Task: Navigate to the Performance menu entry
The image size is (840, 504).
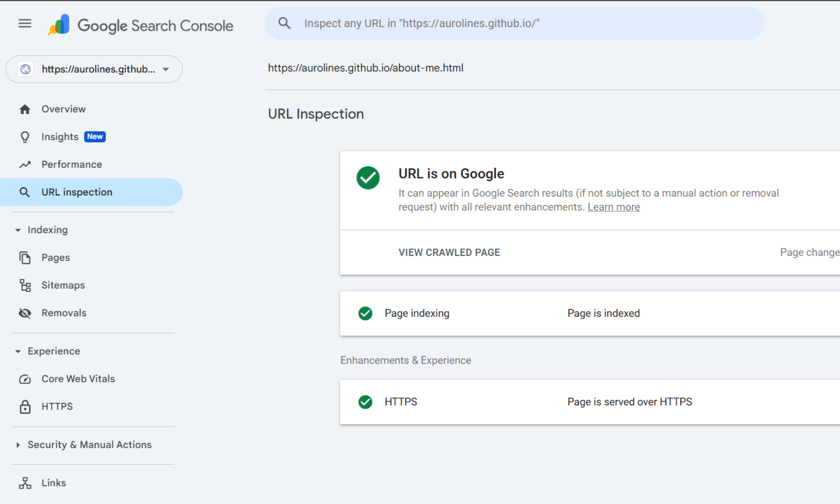Action: coord(71,164)
